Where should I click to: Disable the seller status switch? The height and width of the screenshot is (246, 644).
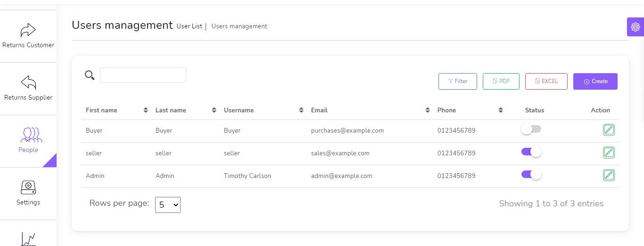tap(531, 152)
